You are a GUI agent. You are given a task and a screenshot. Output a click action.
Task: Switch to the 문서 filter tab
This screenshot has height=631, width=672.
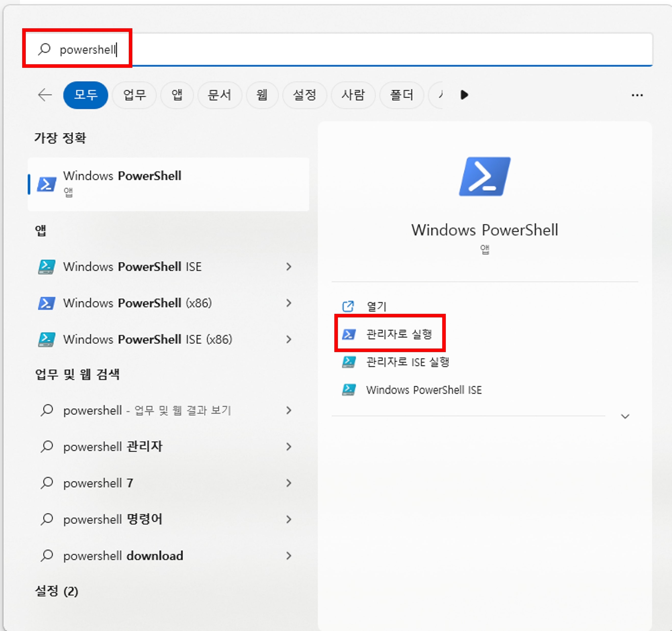point(220,95)
